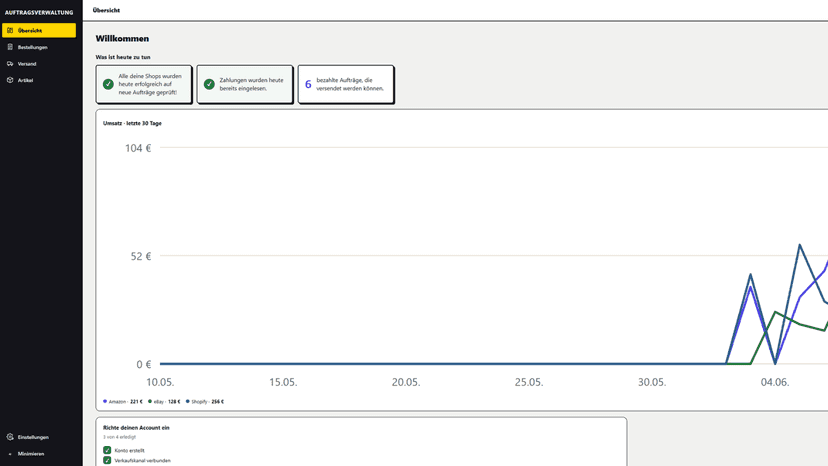Go to the Artikel section
The image size is (828, 466).
(x=39, y=80)
